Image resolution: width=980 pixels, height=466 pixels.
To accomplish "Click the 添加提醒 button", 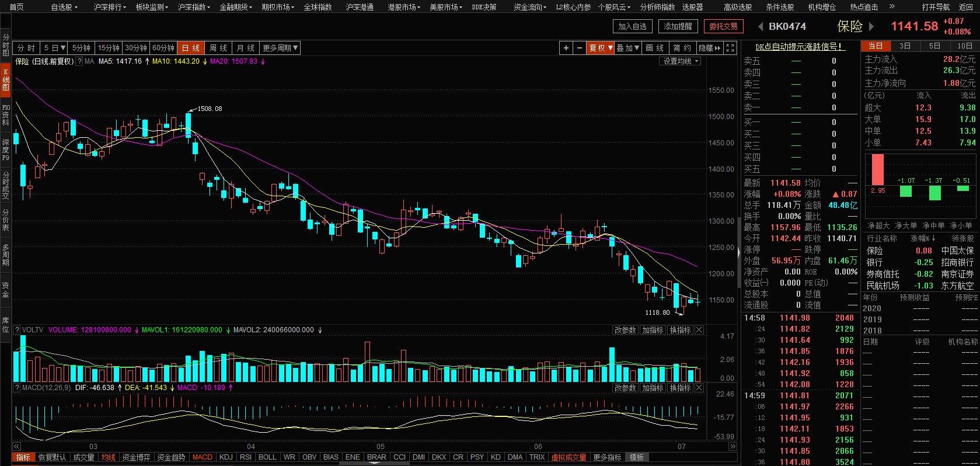I will pyautogui.click(x=678, y=26).
